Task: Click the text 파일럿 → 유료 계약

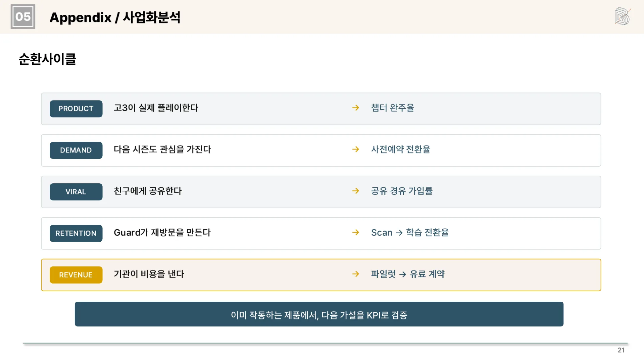Action: [x=408, y=274]
